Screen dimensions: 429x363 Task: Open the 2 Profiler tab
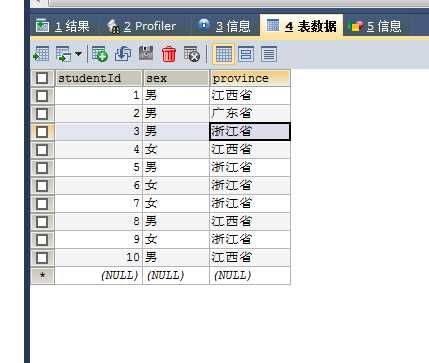(x=141, y=26)
